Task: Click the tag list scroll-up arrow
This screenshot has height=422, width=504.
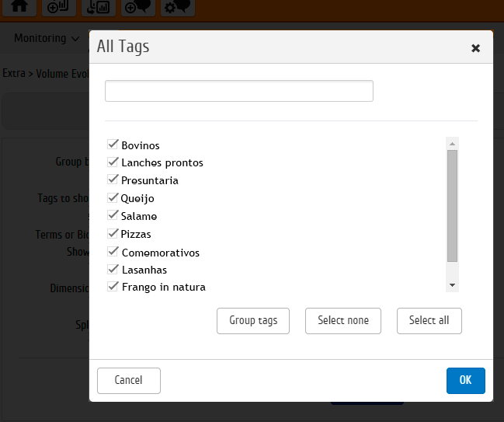Action: (452, 143)
